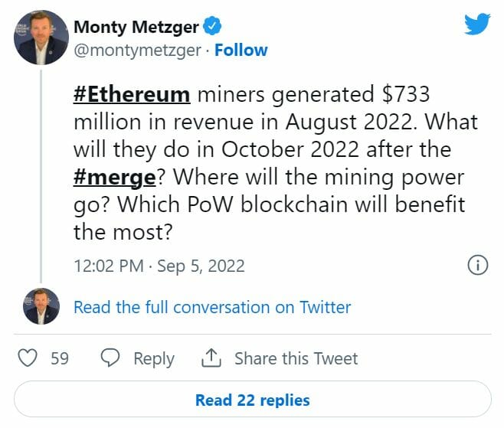Viewport: 504px width, 428px height.
Task: Click the reply speech bubble icon
Action: (111, 358)
